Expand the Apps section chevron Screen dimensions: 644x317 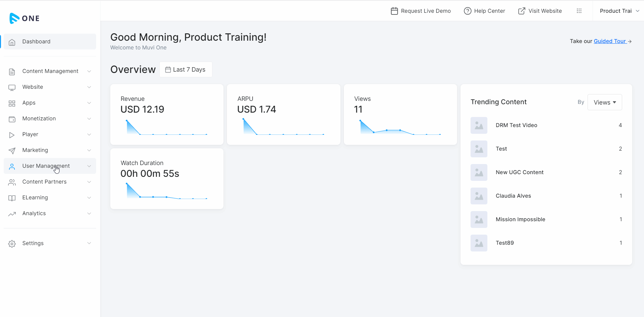pyautogui.click(x=89, y=103)
